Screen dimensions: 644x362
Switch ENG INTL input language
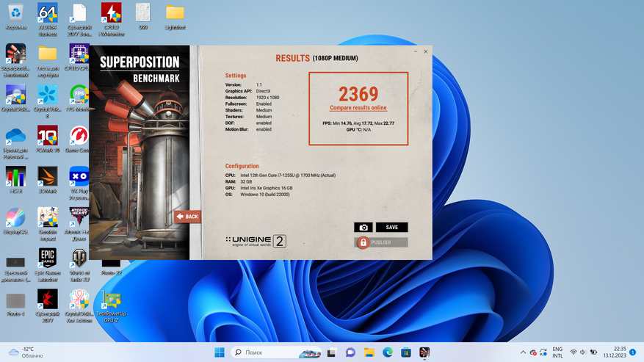click(557, 352)
